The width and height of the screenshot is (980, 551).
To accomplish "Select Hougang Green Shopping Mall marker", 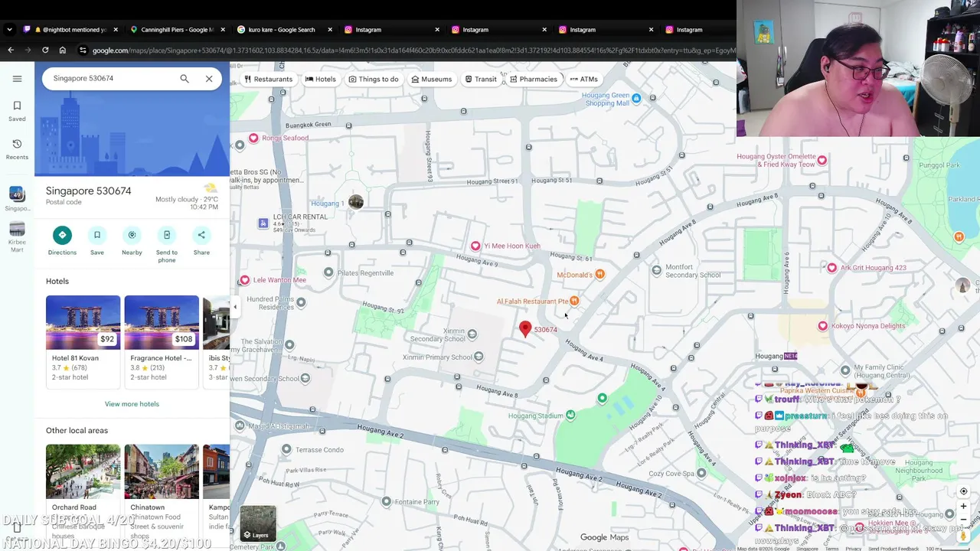I will (635, 98).
